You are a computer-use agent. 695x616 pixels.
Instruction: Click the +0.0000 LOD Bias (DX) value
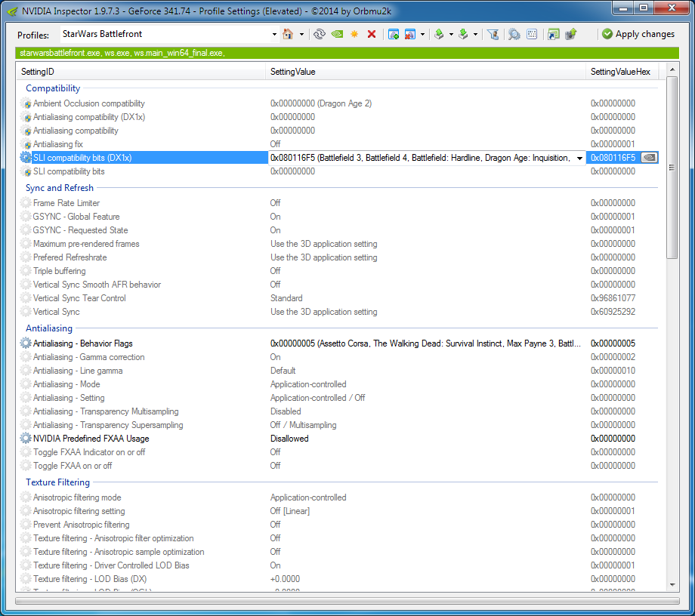point(285,579)
